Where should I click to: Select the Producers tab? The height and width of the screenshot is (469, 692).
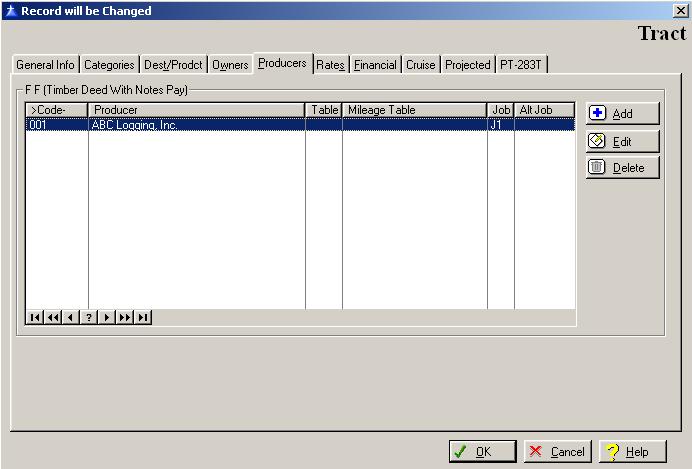(x=282, y=64)
